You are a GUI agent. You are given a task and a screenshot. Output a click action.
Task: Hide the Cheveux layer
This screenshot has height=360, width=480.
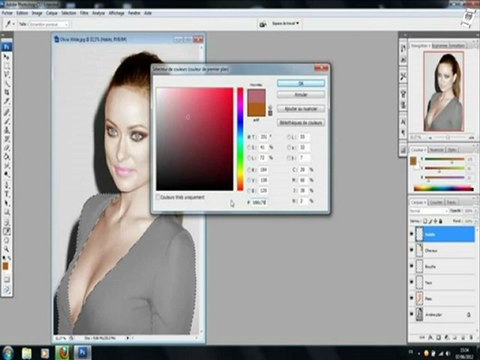coord(412,250)
